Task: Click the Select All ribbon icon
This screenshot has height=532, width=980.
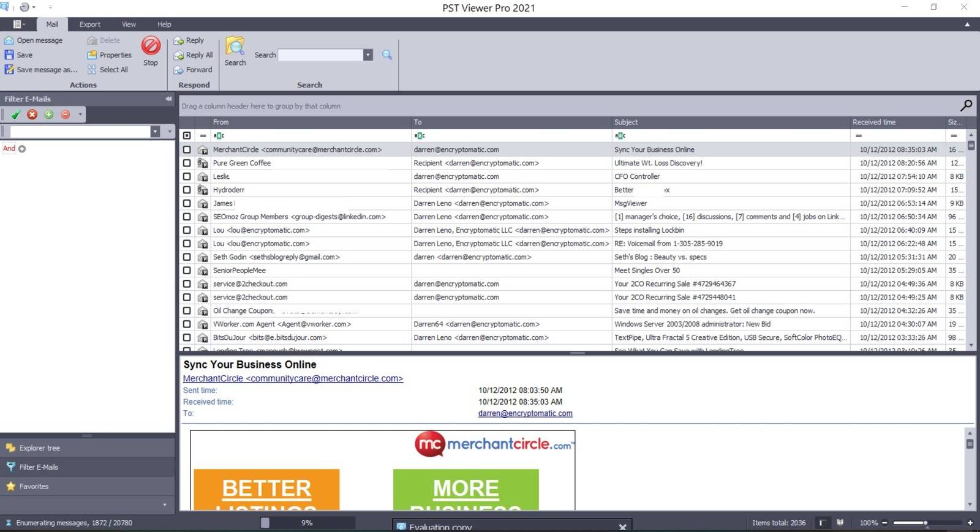Action: 92,70
